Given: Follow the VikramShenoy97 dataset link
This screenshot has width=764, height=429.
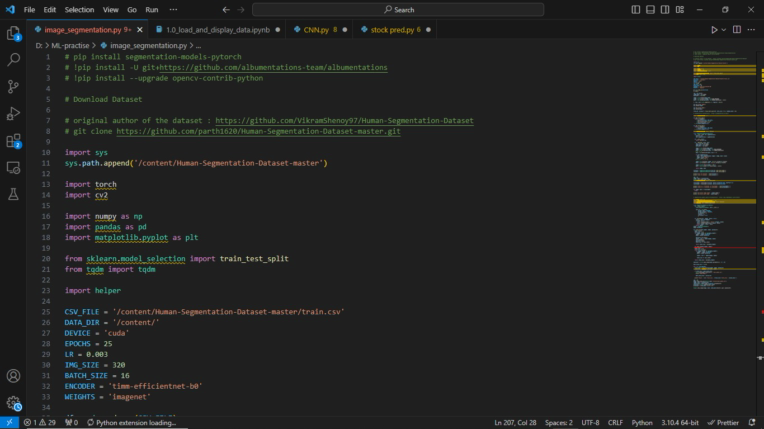Looking at the screenshot, I should pyautogui.click(x=344, y=120).
